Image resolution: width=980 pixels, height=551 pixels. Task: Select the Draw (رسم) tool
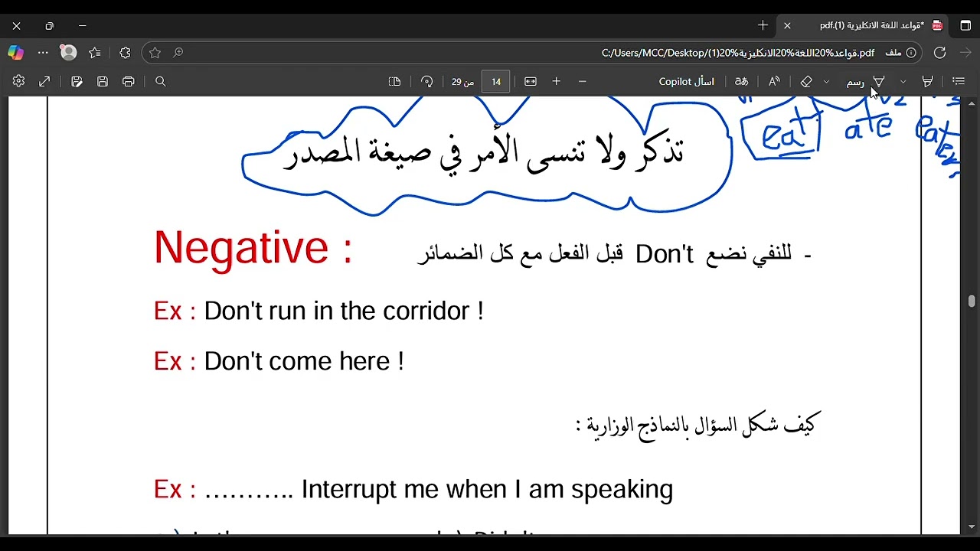pos(865,81)
